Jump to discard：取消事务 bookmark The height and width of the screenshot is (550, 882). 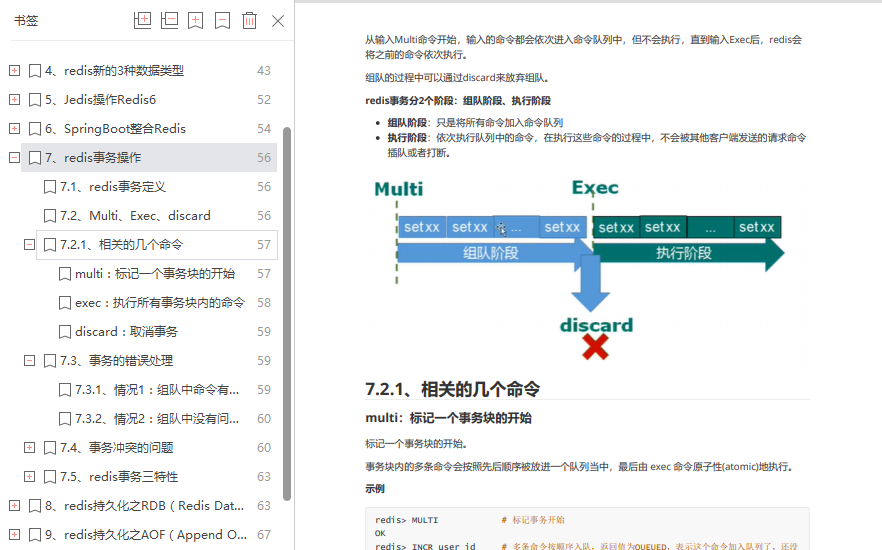coord(126,332)
